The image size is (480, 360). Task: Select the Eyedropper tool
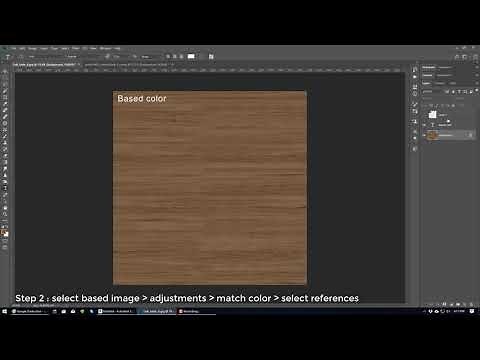(x=5, y=104)
